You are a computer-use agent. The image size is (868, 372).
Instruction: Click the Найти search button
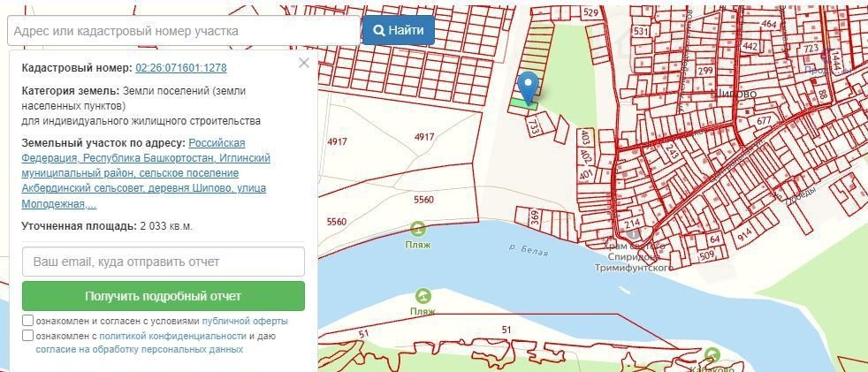(x=399, y=30)
